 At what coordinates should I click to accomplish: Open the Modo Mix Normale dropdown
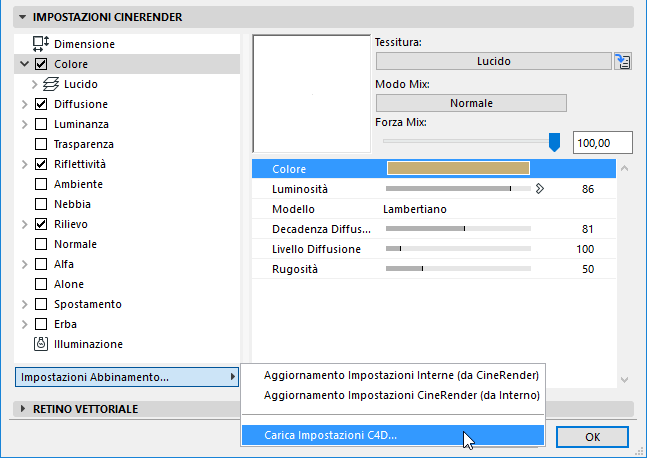471,103
